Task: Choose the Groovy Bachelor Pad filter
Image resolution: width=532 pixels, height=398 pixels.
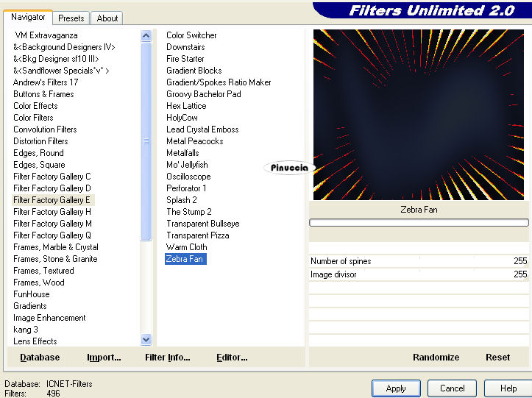Action: tap(204, 94)
